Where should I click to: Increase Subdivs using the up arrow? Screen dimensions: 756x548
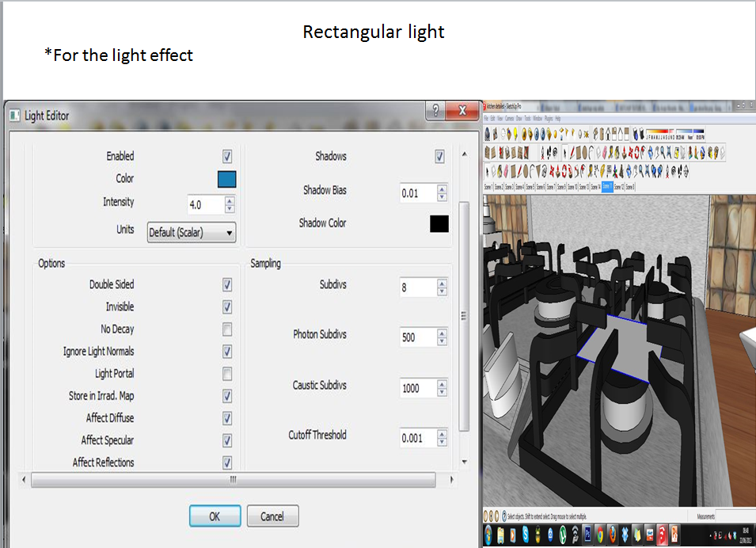point(442,283)
